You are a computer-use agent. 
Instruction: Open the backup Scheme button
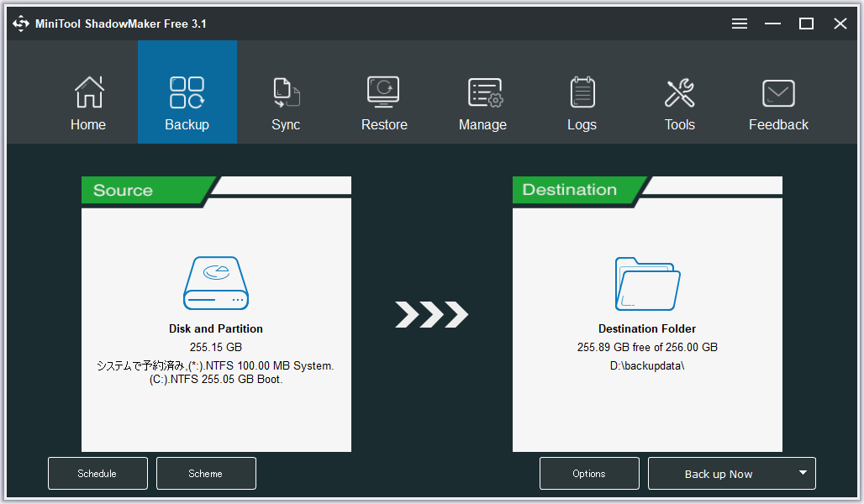click(x=206, y=473)
